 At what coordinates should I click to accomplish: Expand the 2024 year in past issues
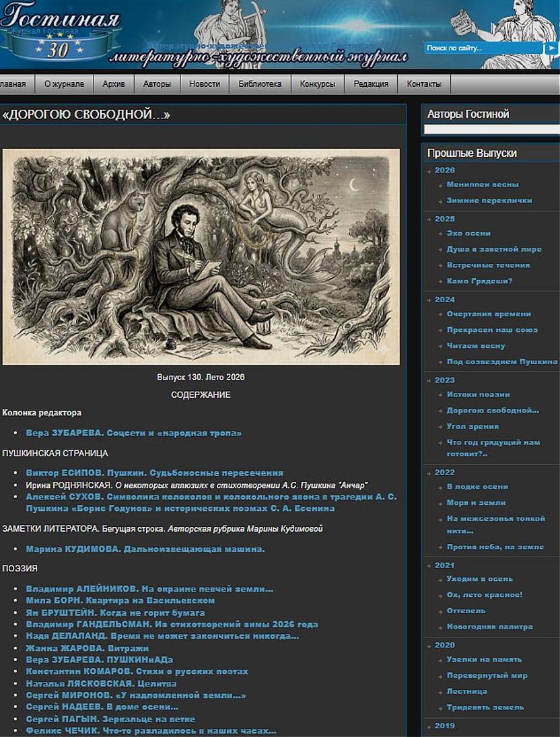445,300
